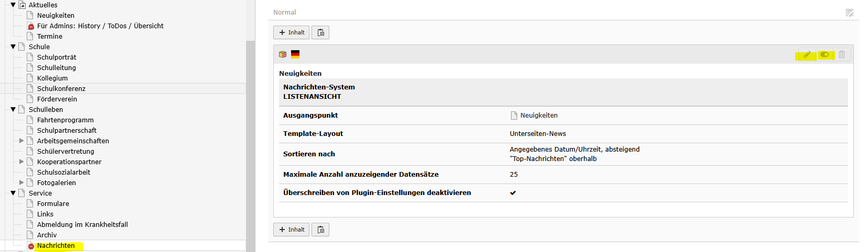
Task: Click the page icon beside Für Admins entry
Action: click(x=30, y=26)
